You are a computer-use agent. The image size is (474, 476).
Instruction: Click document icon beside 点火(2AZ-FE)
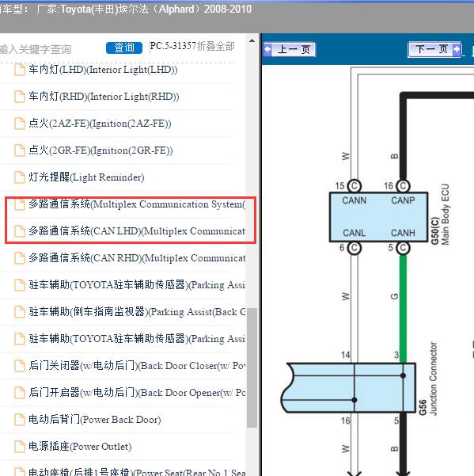20,124
